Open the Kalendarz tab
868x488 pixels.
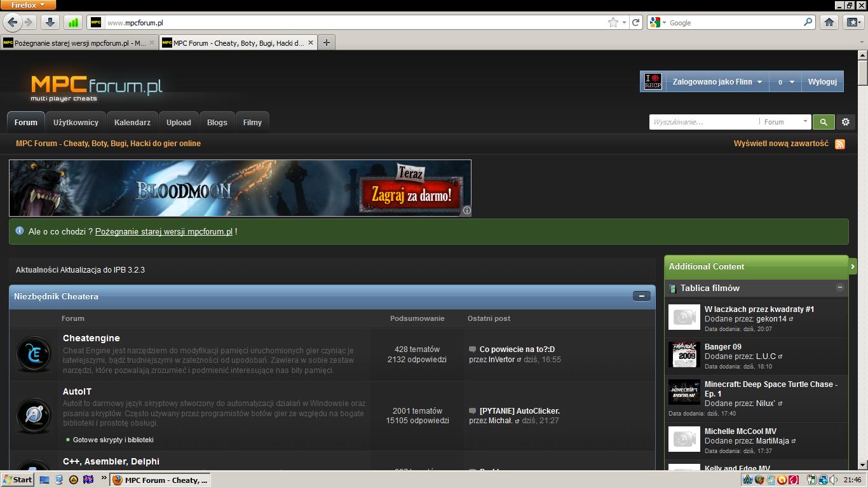132,123
